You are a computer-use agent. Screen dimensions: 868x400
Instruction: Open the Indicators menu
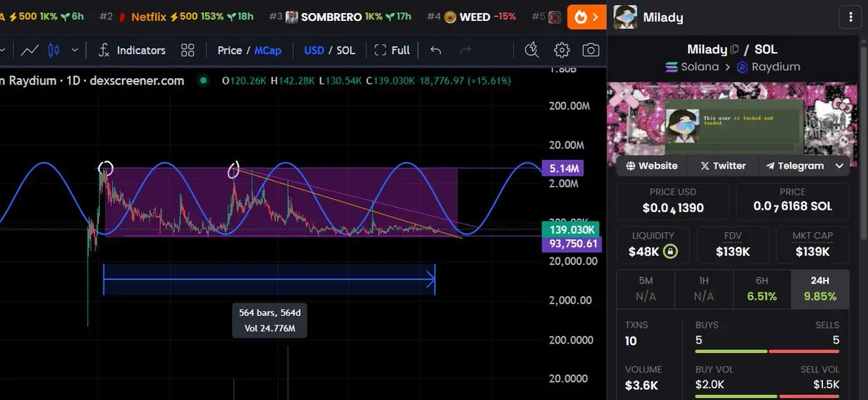[132, 50]
